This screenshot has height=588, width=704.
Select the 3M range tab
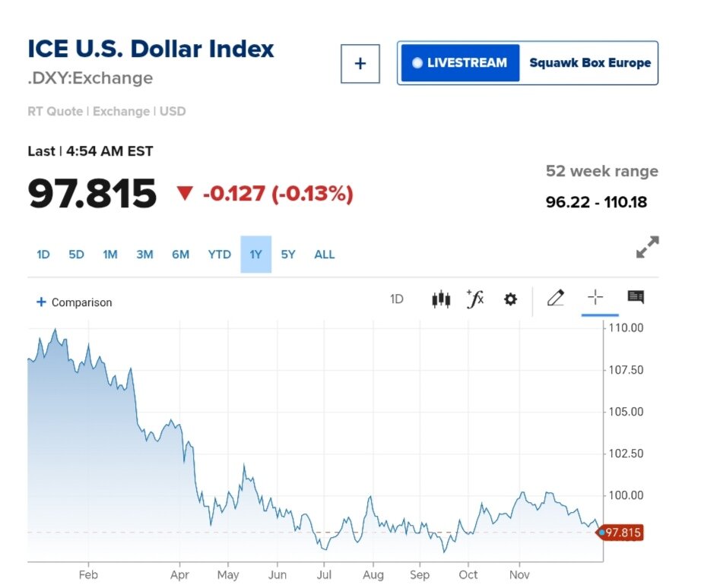pyautogui.click(x=144, y=254)
